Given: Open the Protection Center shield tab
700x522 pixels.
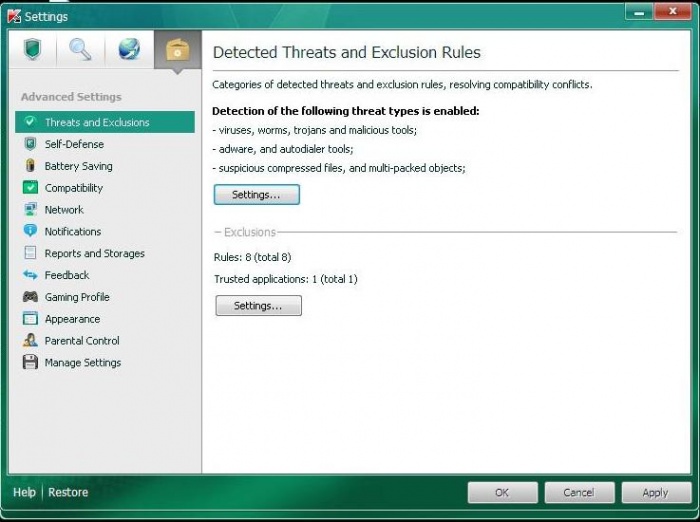Looking at the screenshot, I should point(33,49).
